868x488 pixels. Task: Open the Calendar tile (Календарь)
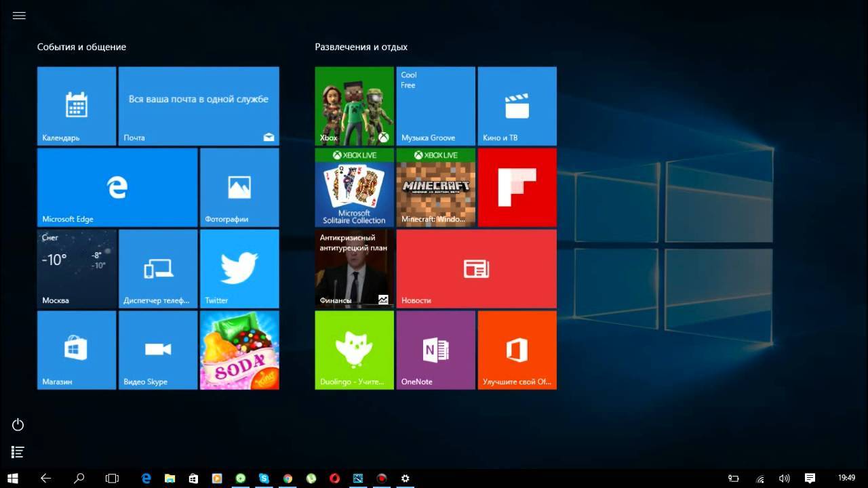tap(76, 106)
